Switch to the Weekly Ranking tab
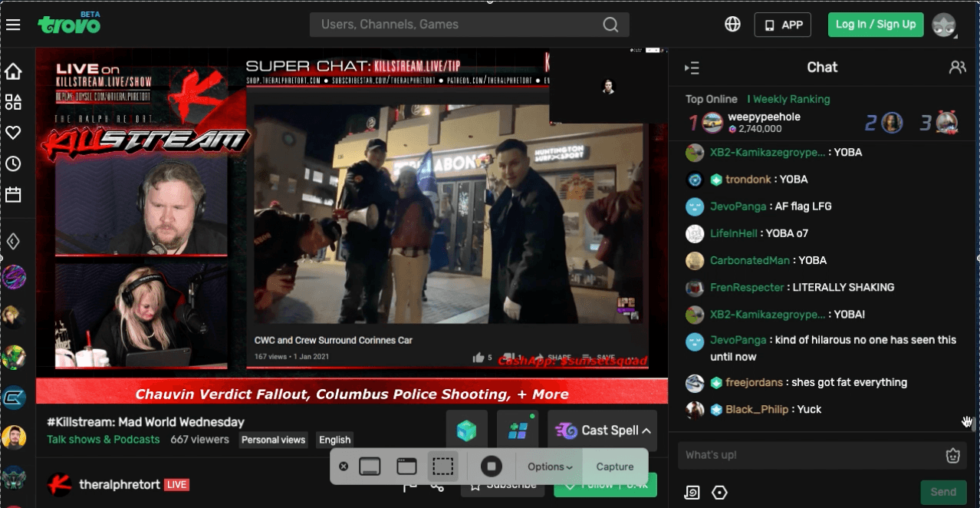 (789, 99)
